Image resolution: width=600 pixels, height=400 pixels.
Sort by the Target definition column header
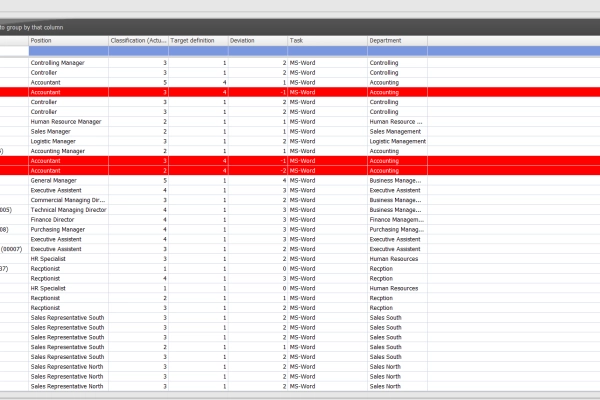tap(198, 41)
